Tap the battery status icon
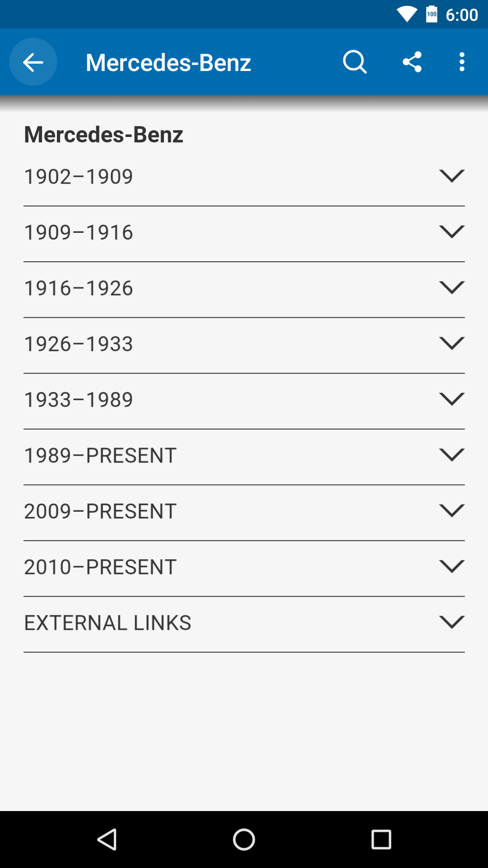The width and height of the screenshot is (488, 868). coord(432,14)
